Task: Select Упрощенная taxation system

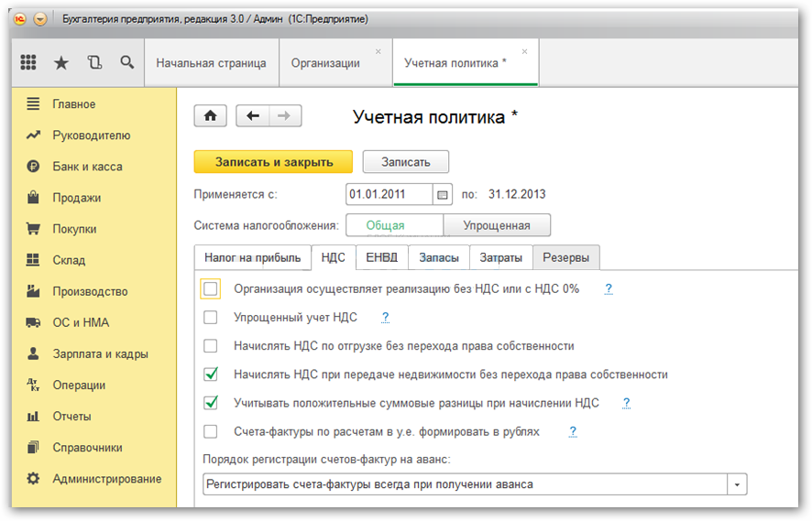Action: pyautogui.click(x=497, y=225)
